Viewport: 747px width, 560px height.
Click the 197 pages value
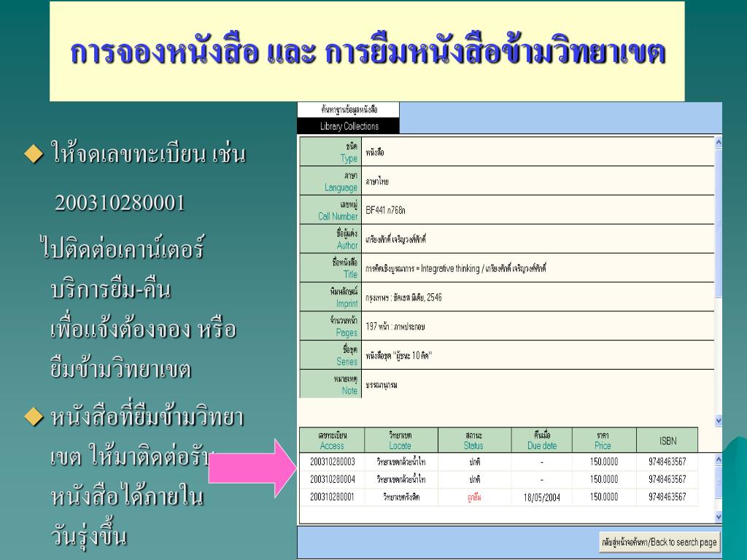click(x=395, y=327)
